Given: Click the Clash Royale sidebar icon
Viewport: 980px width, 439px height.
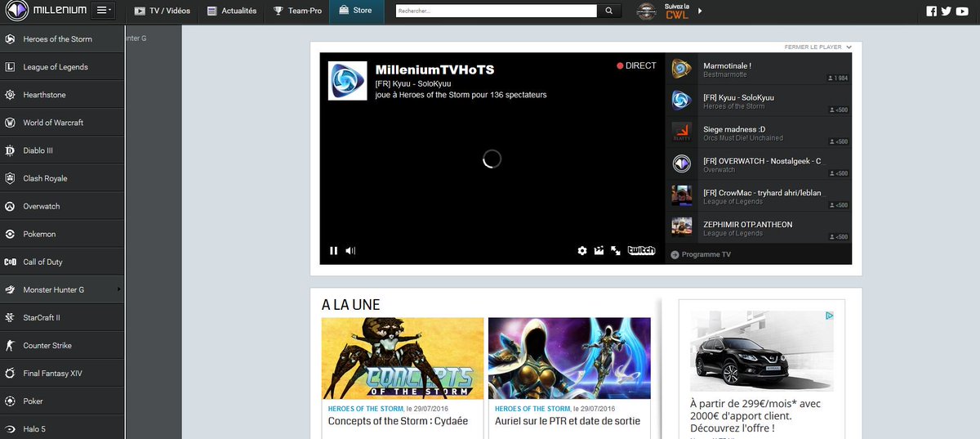Looking at the screenshot, I should pyautogui.click(x=10, y=178).
